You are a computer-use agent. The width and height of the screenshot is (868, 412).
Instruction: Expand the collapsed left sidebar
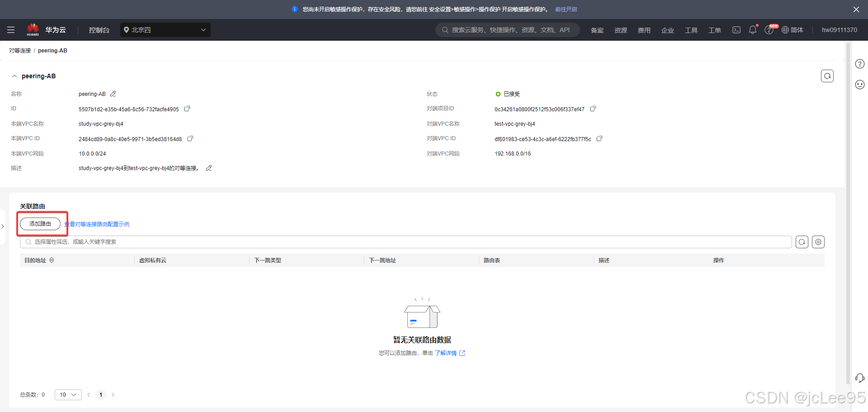pos(2,226)
